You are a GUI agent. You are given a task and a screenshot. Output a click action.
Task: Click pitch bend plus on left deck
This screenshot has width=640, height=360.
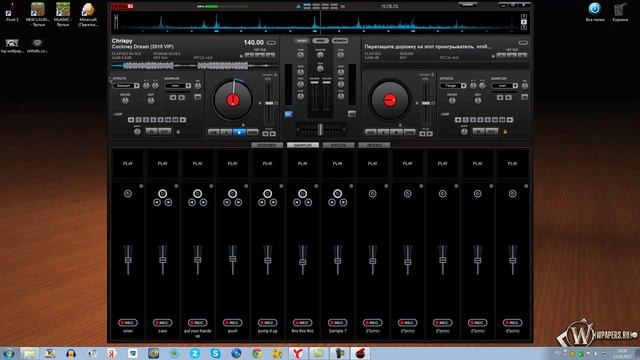point(273,134)
